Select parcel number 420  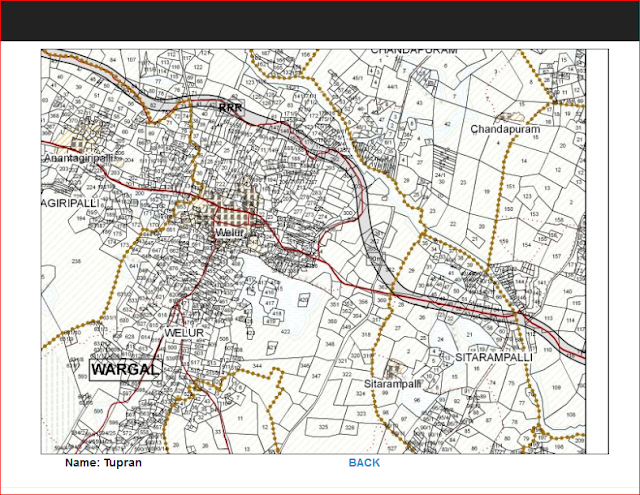[303, 300]
